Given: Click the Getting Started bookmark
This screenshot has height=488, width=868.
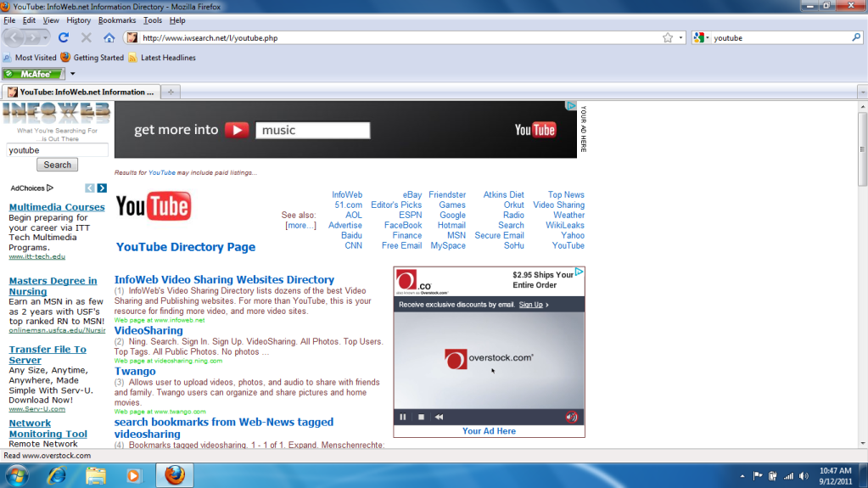Looking at the screenshot, I should (x=92, y=58).
